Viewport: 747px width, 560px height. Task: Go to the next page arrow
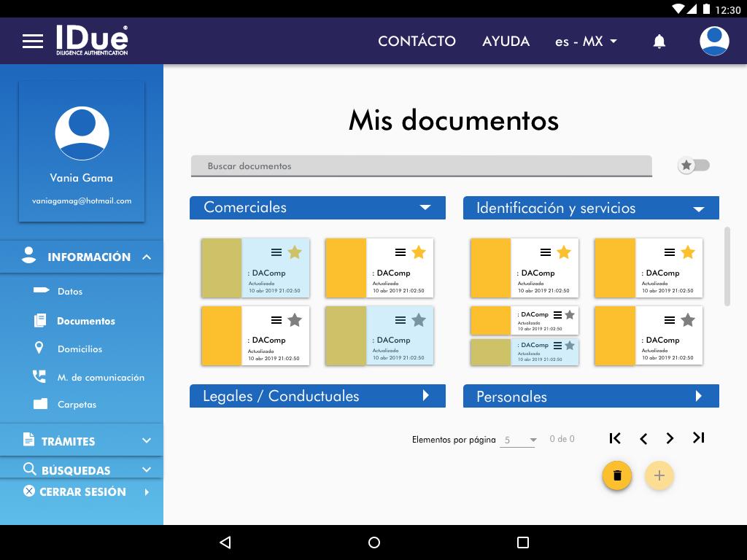[670, 438]
